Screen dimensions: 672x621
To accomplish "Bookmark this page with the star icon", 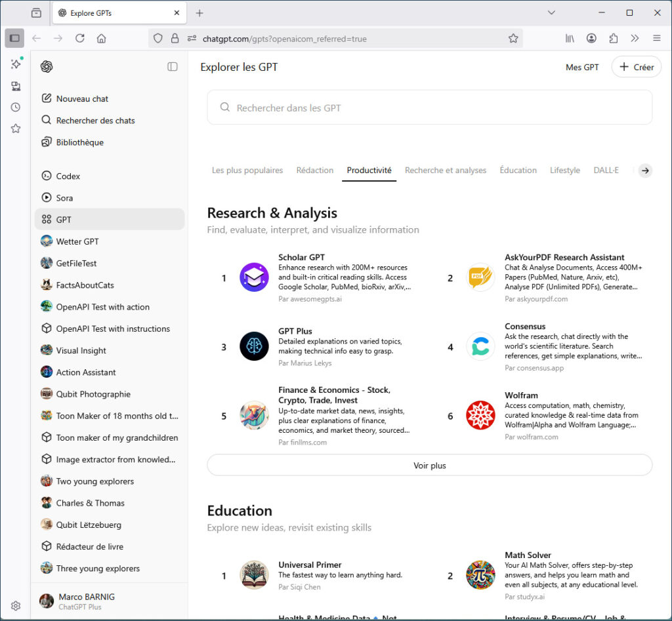I will point(513,39).
